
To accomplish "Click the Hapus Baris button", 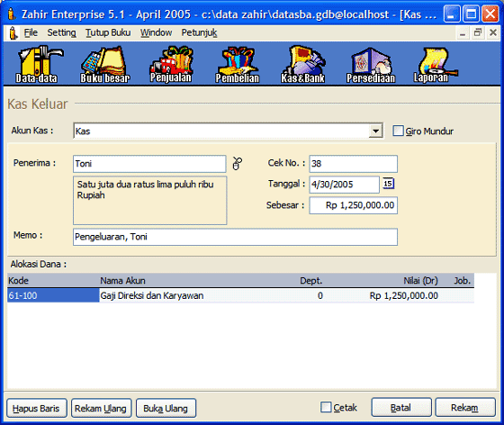I will point(36,408).
